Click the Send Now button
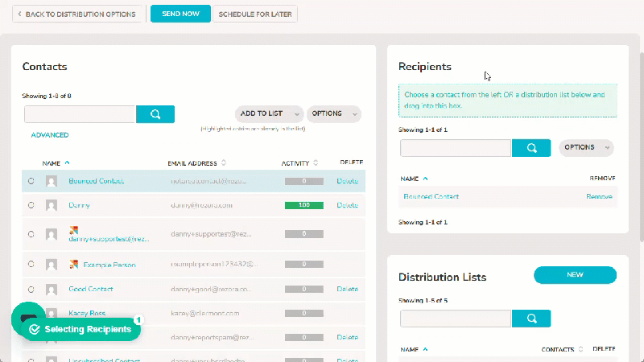Image resolution: width=644 pixels, height=362 pixels. (x=180, y=14)
